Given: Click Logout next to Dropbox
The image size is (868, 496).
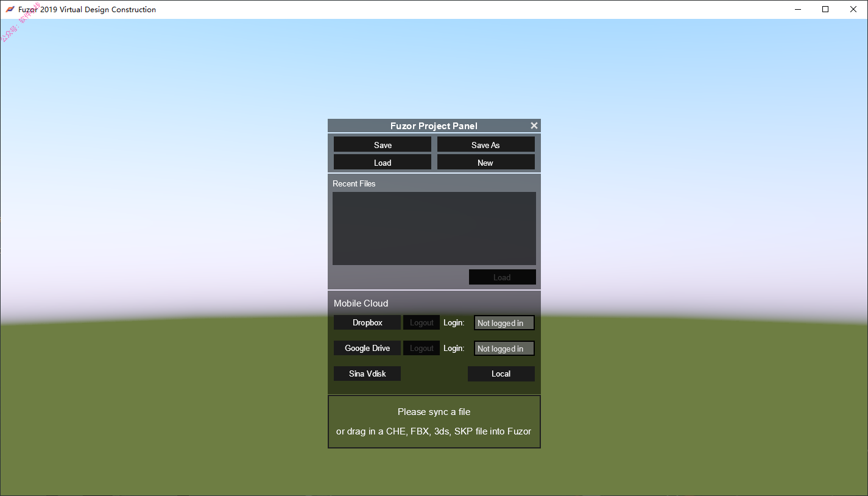Looking at the screenshot, I should pos(422,322).
